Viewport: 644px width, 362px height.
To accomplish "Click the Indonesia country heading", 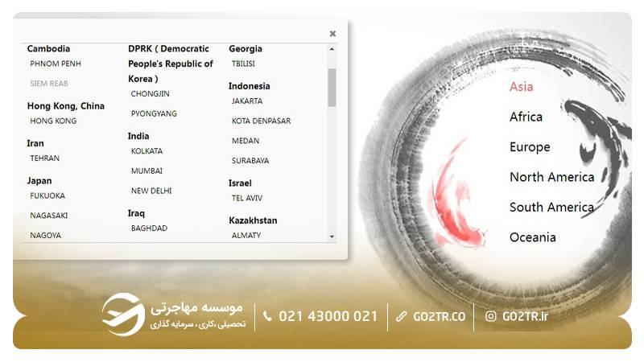I will point(250,86).
